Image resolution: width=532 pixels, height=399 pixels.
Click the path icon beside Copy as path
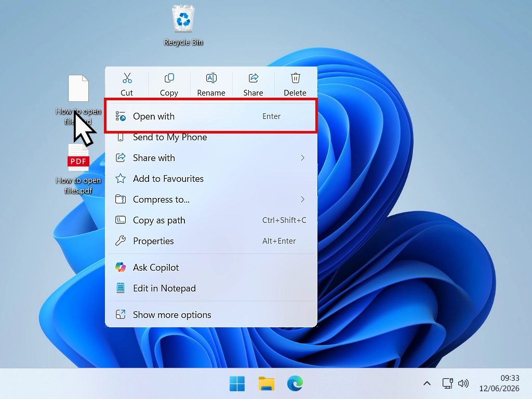pyautogui.click(x=121, y=220)
